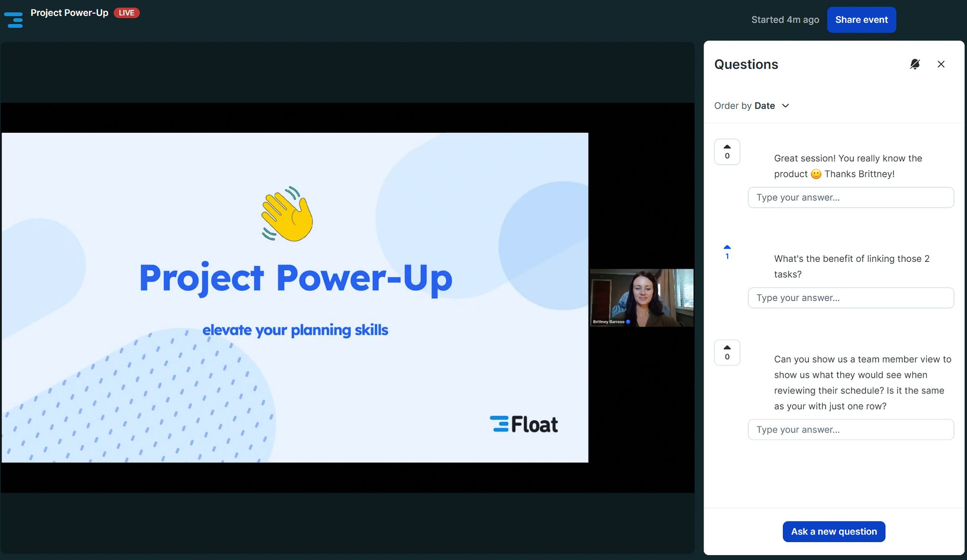Click the Share event button
The image size is (967, 560).
pos(861,20)
